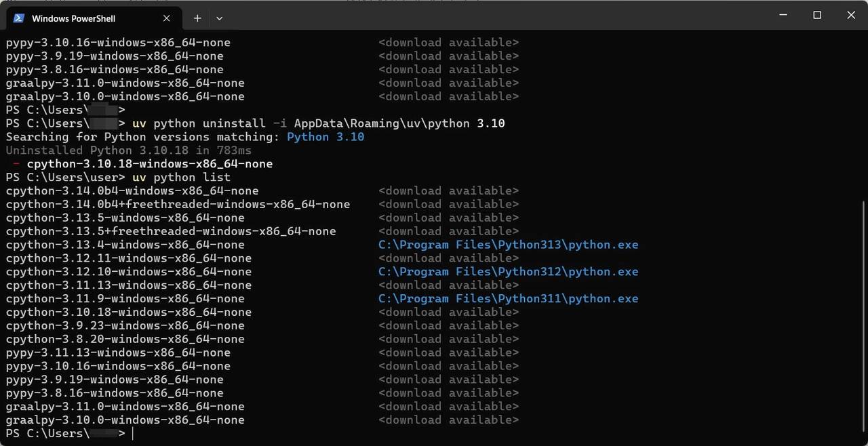Minimize the terminal window

[x=783, y=15]
